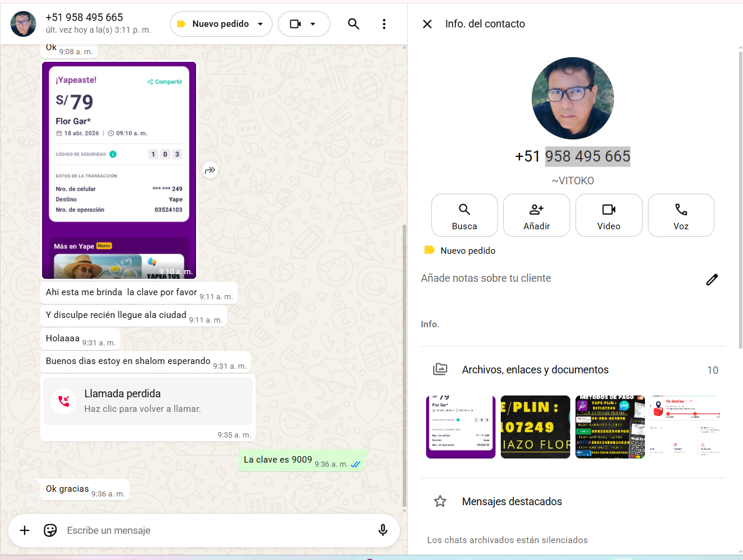
Task: Click the Busca button in contact info
Action: [464, 215]
